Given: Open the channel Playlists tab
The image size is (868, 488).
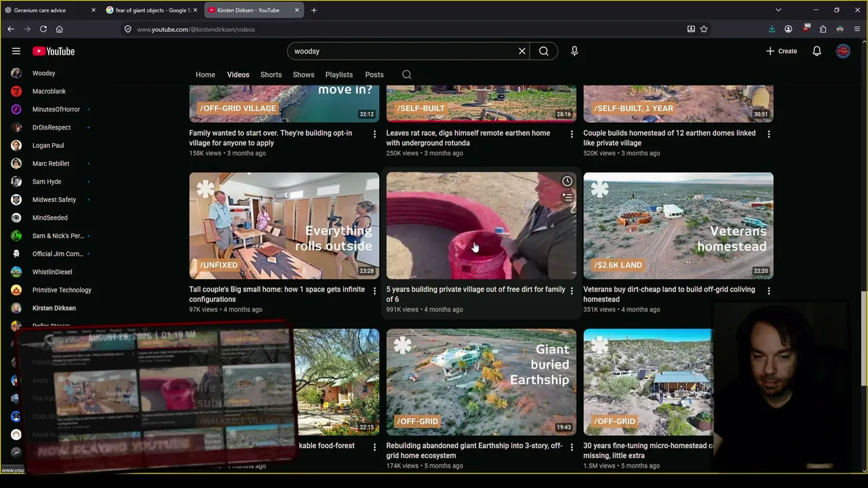Looking at the screenshot, I should (339, 75).
